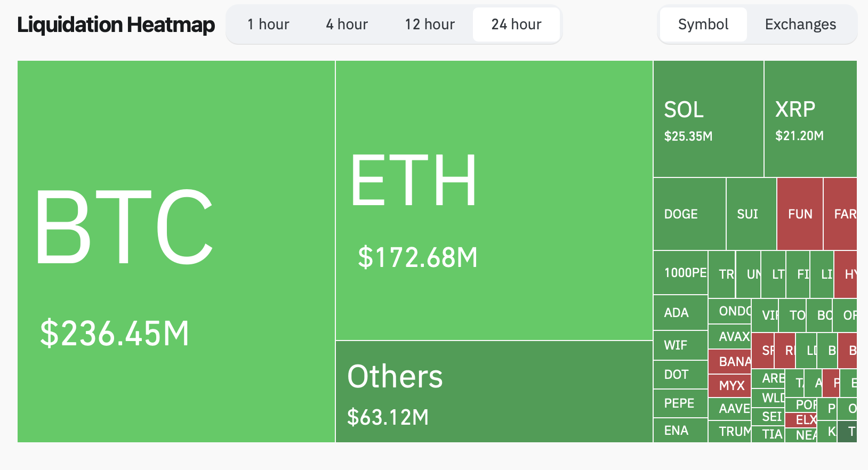Open the red FUN tile
The height and width of the screenshot is (470, 868).
point(800,214)
